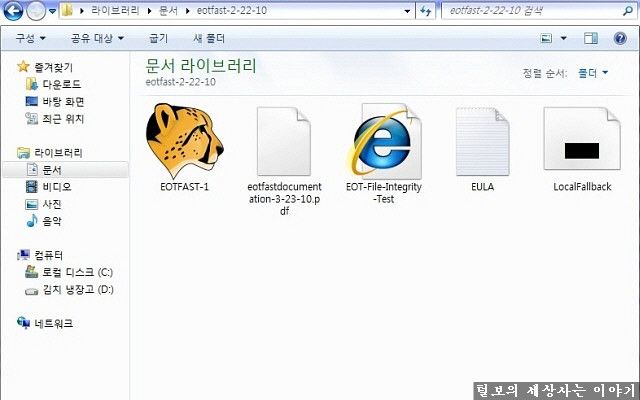
Task: Open the 사진 library in sidebar
Action: 52,204
